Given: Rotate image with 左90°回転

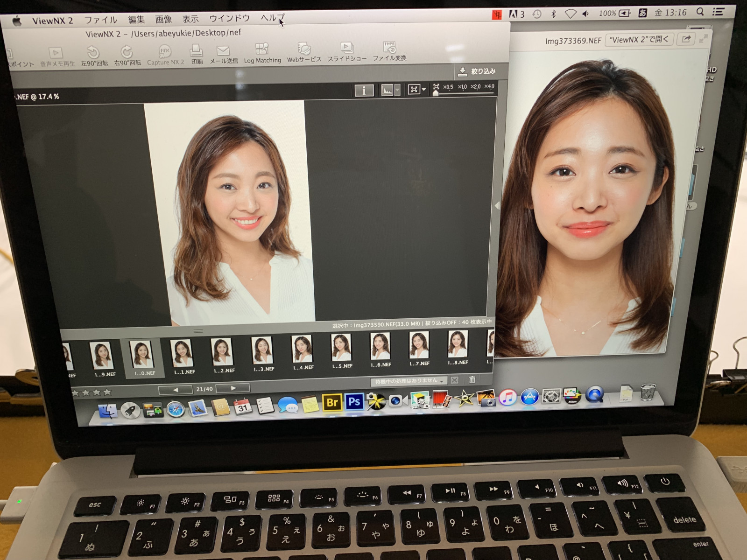Looking at the screenshot, I should click(93, 52).
